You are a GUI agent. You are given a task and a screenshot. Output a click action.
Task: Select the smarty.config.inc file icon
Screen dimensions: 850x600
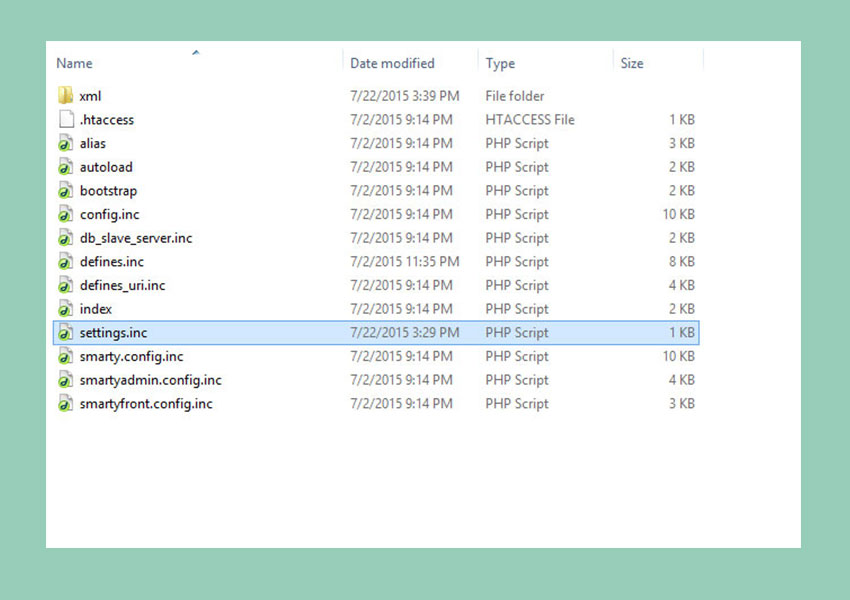pos(66,357)
